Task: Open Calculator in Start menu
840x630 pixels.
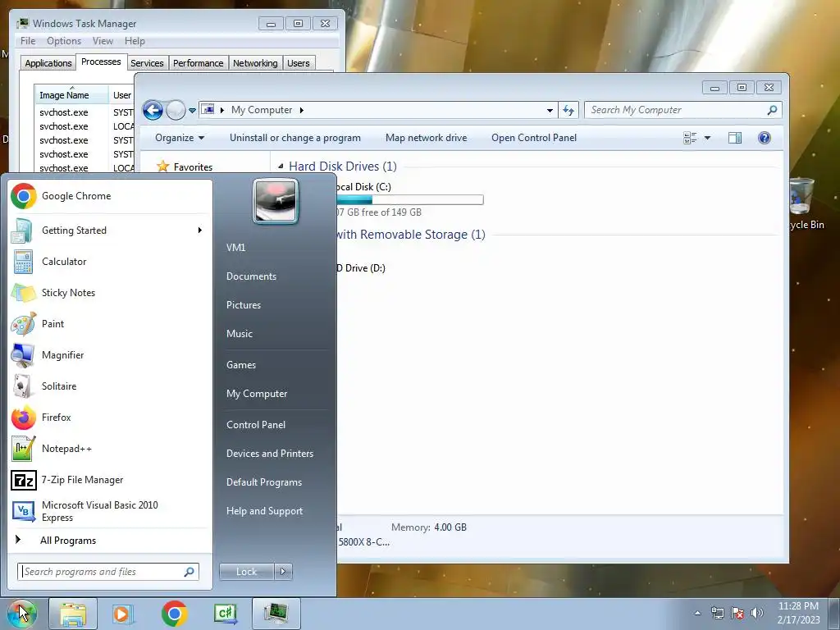Action: [x=109, y=262]
